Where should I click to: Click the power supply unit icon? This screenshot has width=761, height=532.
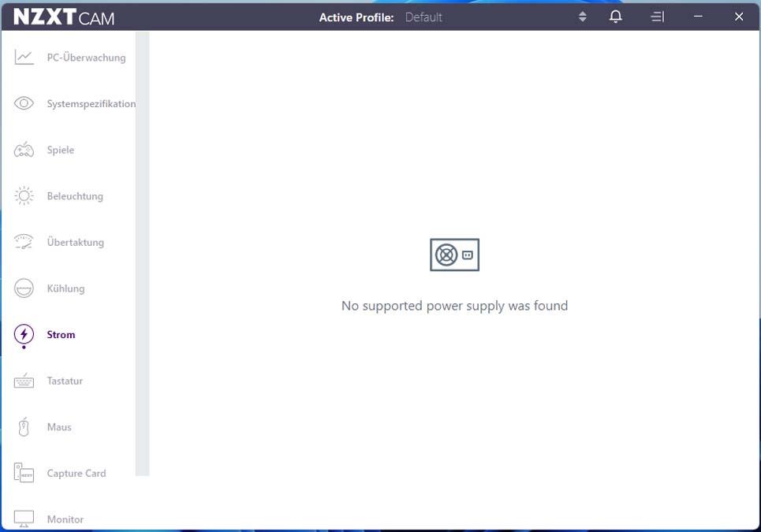click(454, 255)
